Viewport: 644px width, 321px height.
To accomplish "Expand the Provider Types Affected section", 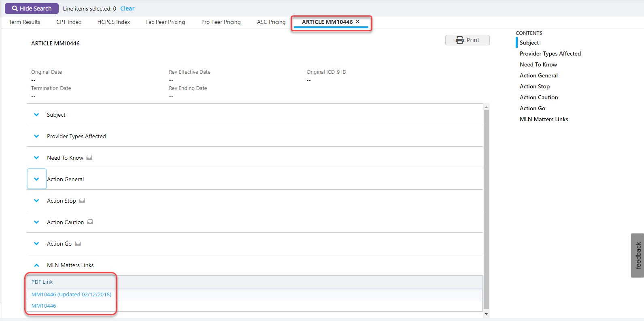I will [x=36, y=136].
